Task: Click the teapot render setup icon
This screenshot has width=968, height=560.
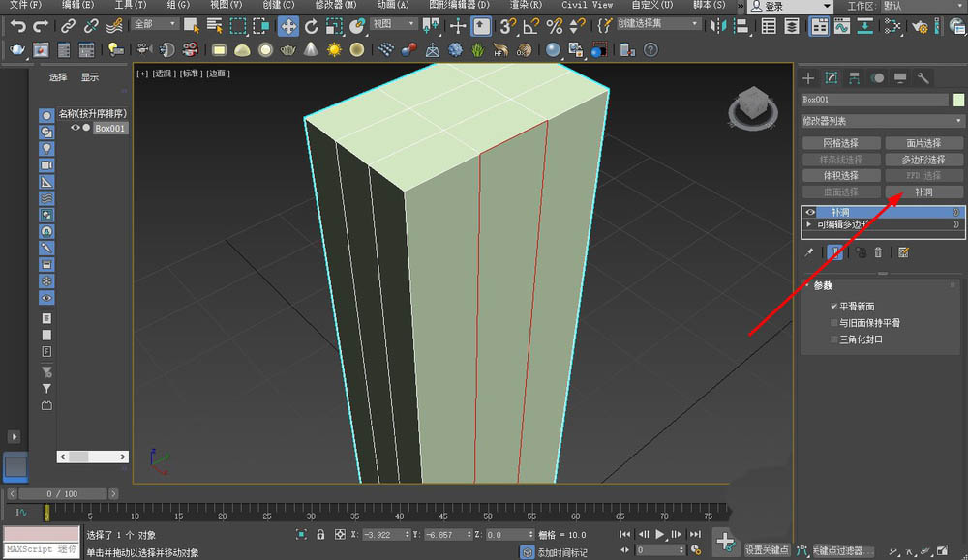Action: pos(17,49)
